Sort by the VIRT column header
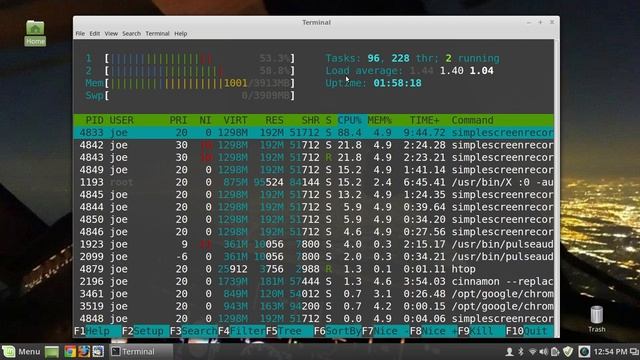Screen dimensions: 640x360 (x=235, y=120)
